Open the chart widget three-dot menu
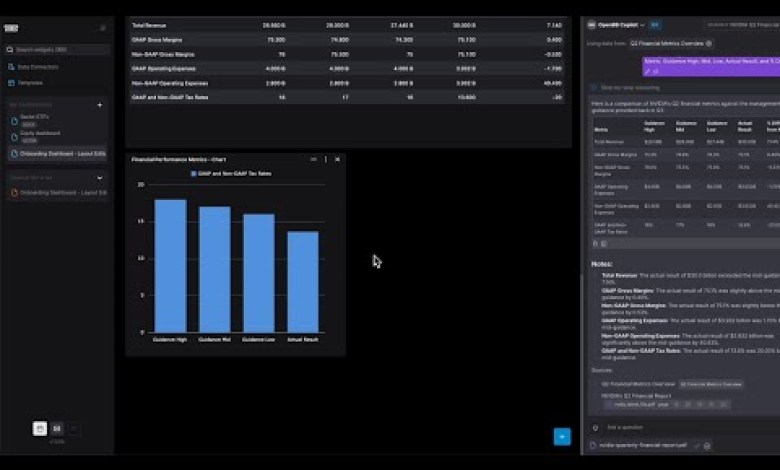The height and width of the screenshot is (470, 780). 326,159
